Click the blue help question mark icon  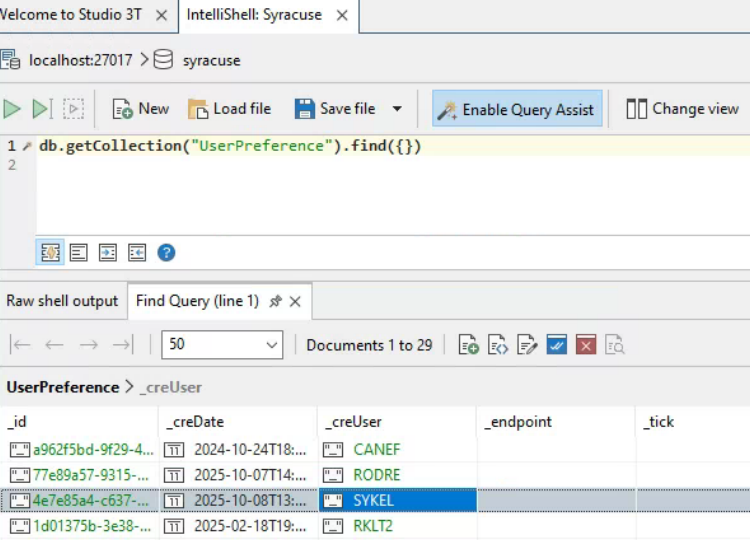[166, 252]
